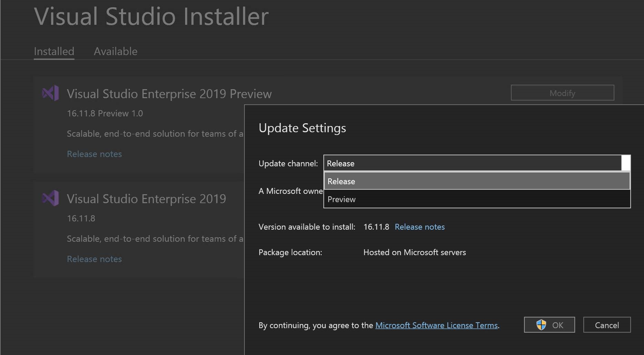Switch to the Available tab
The height and width of the screenshot is (355, 644).
tap(115, 51)
